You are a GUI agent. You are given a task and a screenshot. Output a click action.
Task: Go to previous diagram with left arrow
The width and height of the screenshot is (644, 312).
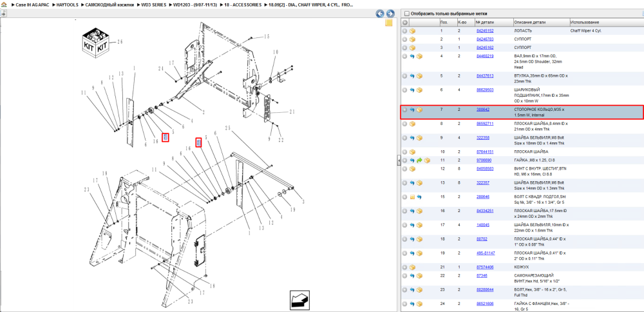(x=380, y=14)
